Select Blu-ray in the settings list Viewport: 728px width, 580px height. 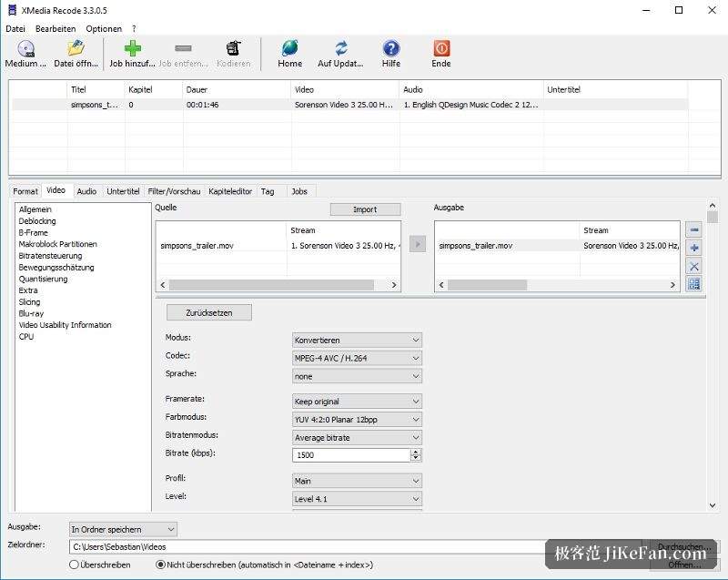point(31,313)
